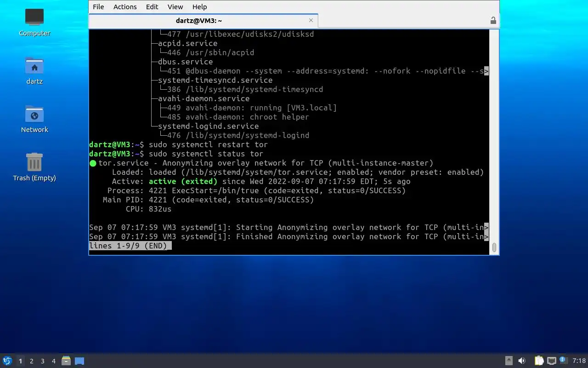Open the Trash (Empty) desktop icon
The height and width of the screenshot is (368, 588).
pyautogui.click(x=34, y=167)
